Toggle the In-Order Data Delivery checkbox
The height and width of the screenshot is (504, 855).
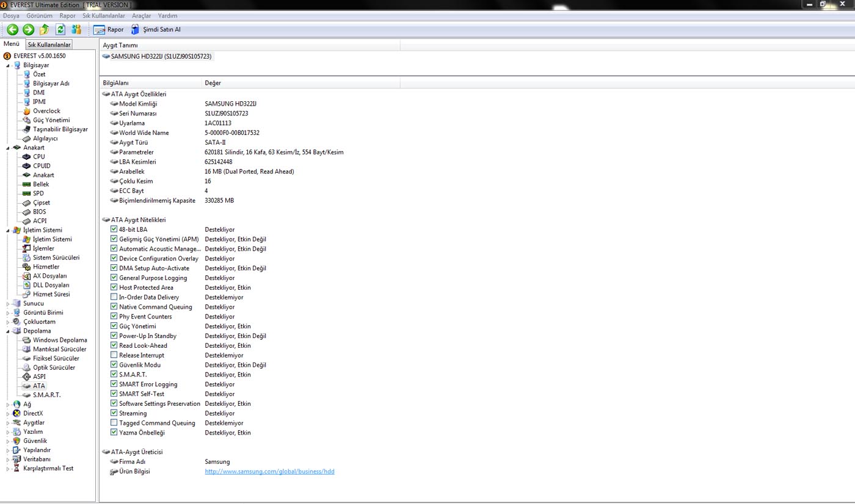pyautogui.click(x=114, y=297)
